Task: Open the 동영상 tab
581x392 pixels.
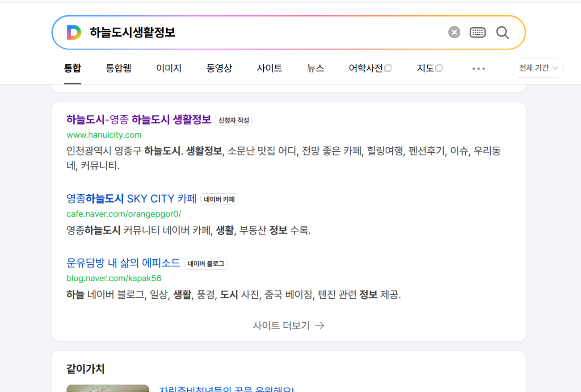Action: 219,68
